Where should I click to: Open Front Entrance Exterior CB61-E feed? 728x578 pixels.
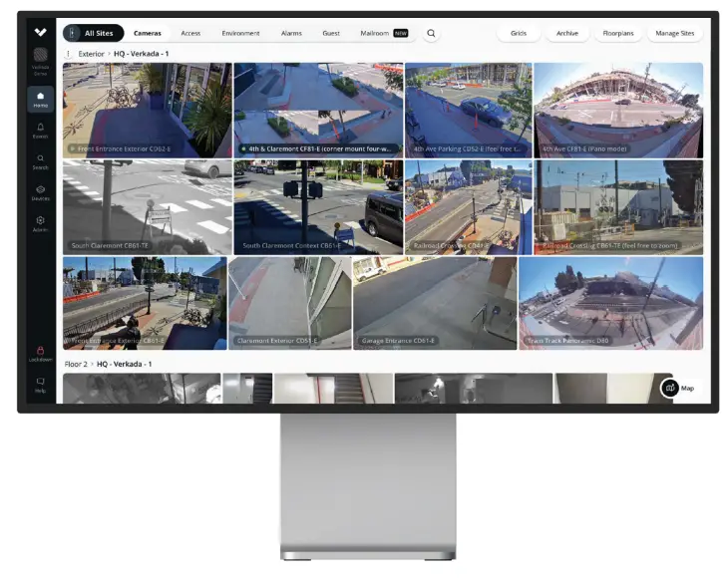pos(145,303)
